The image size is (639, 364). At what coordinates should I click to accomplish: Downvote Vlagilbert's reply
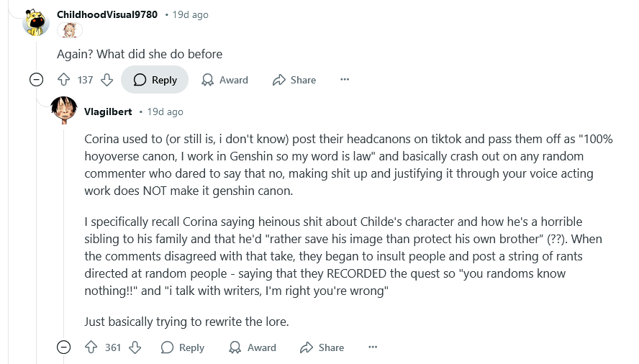135,347
